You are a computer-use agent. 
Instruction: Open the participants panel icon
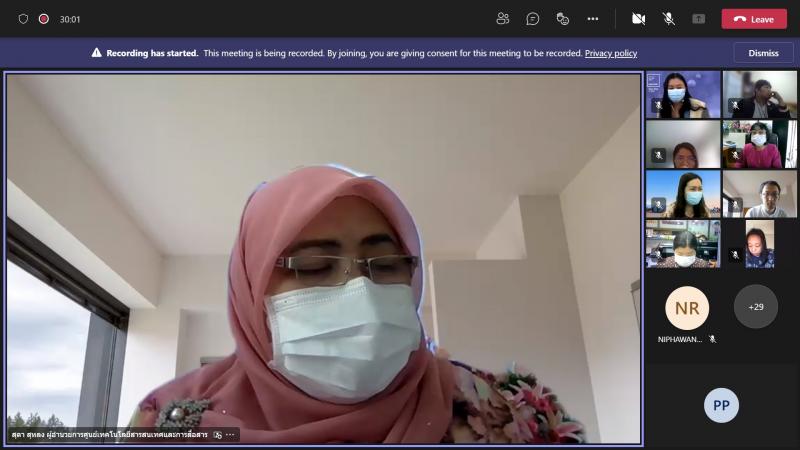click(503, 19)
